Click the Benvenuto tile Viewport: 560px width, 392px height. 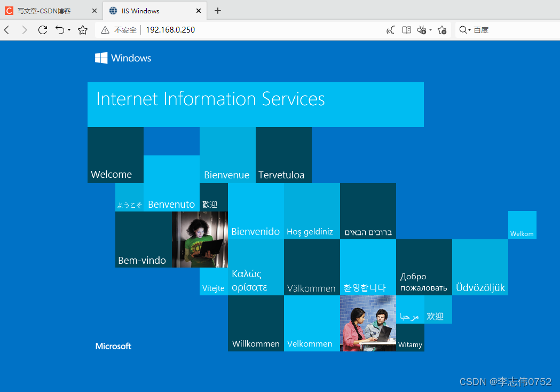pos(171,183)
